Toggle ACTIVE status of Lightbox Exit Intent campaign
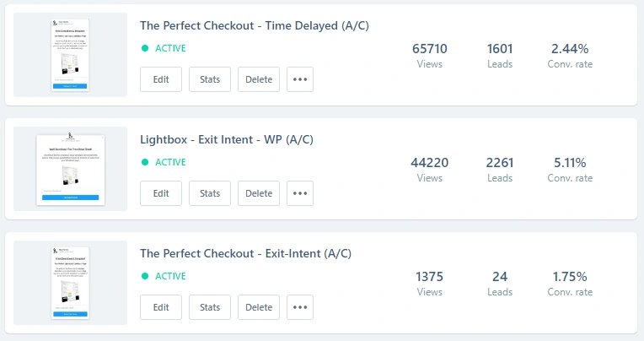This screenshot has width=644, height=341. [164, 162]
